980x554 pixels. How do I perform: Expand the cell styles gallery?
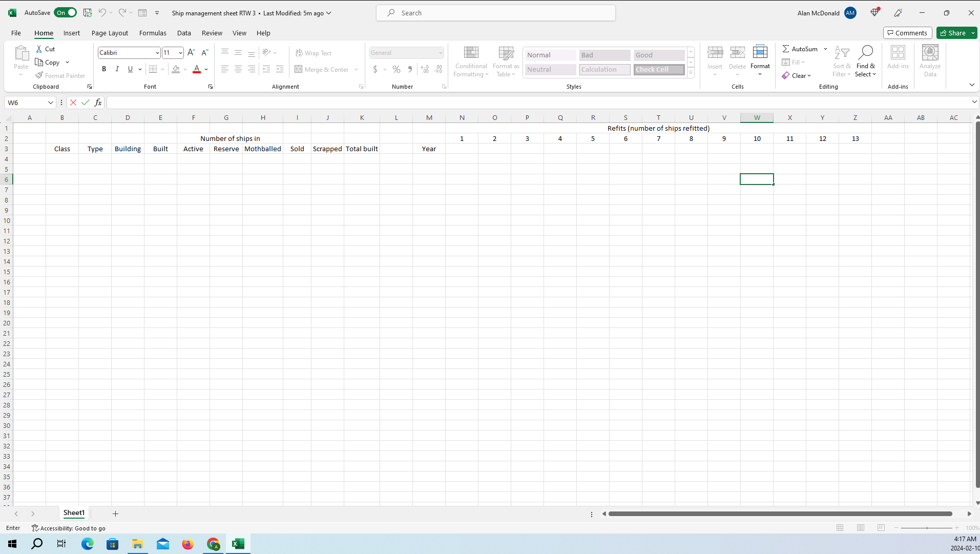pyautogui.click(x=691, y=72)
